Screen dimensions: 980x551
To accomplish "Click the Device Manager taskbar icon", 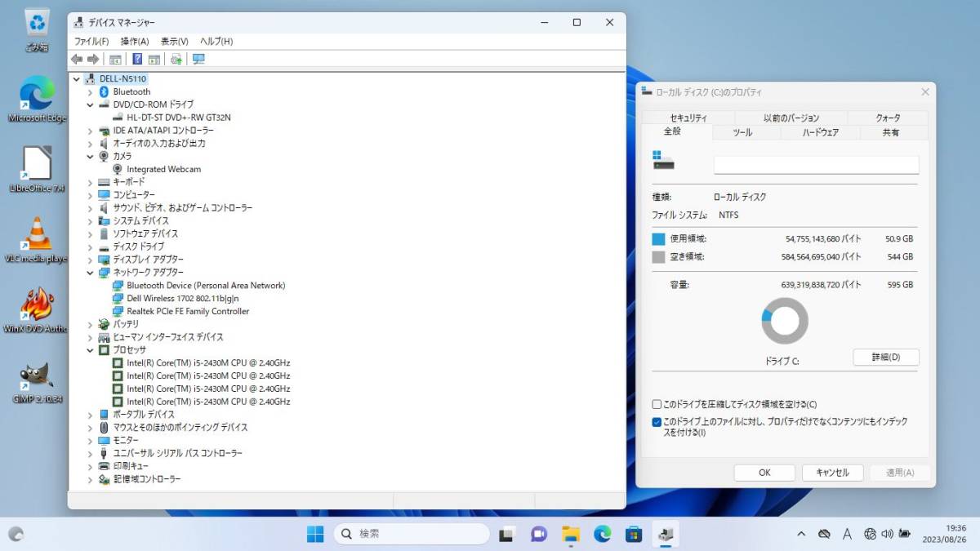I will pyautogui.click(x=666, y=534).
